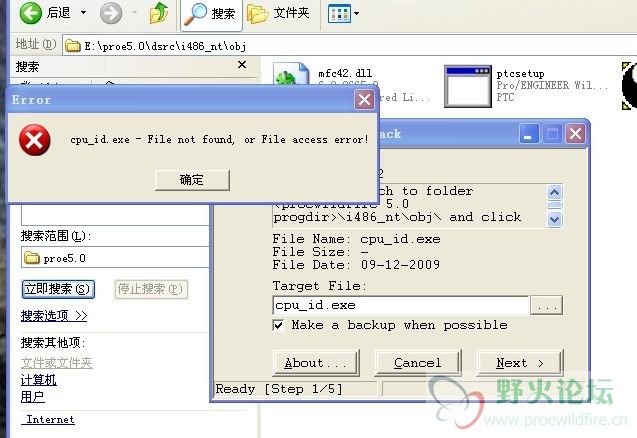This screenshot has height=438, width=637.
Task: Click the grey Forward arrow icon
Action: (x=111, y=13)
